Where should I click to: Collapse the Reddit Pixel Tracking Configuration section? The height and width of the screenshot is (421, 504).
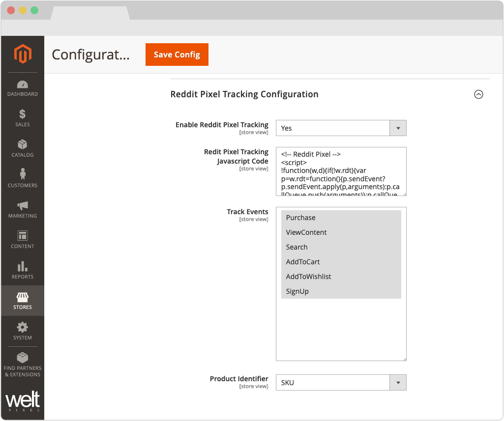click(478, 94)
